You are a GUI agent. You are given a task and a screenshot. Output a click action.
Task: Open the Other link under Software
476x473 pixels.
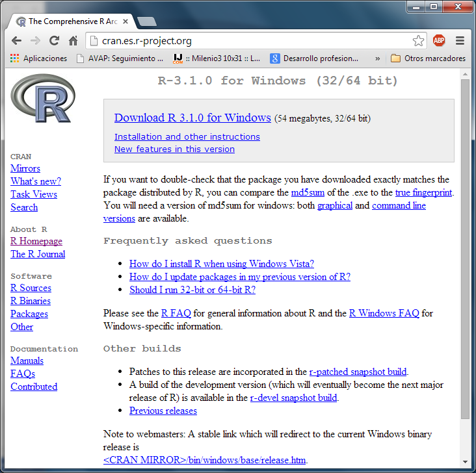tap(21, 327)
